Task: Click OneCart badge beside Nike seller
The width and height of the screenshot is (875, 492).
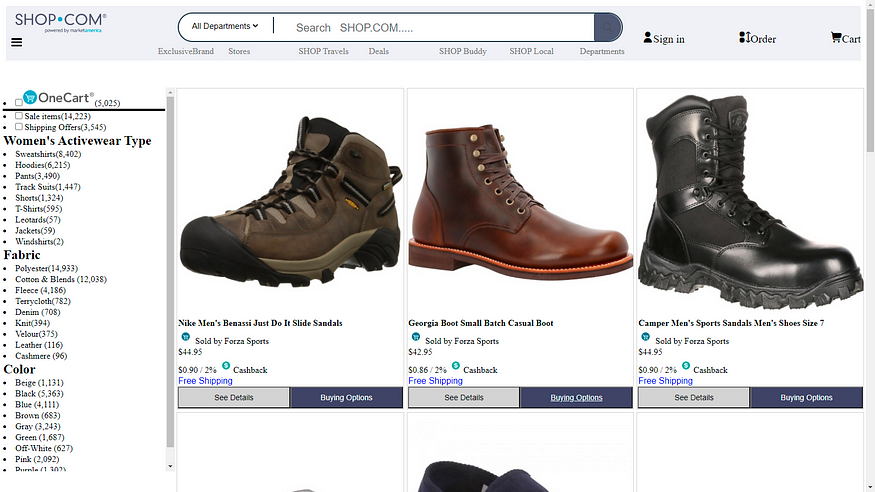Action: [185, 337]
